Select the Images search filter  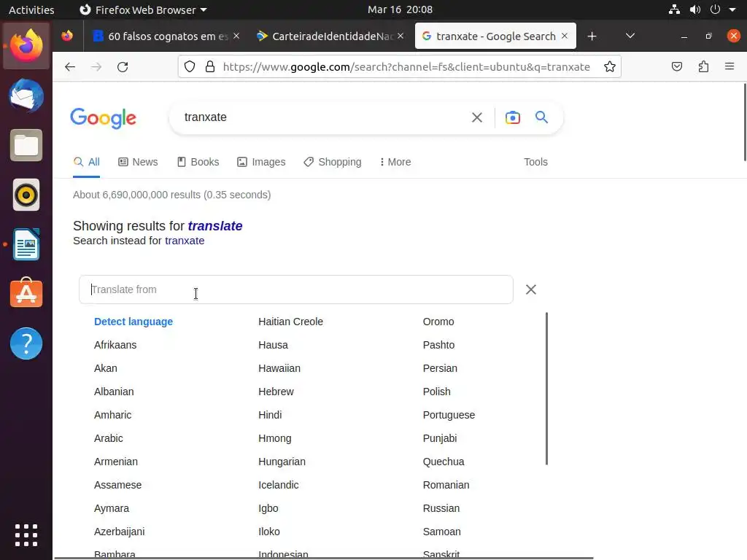(262, 162)
